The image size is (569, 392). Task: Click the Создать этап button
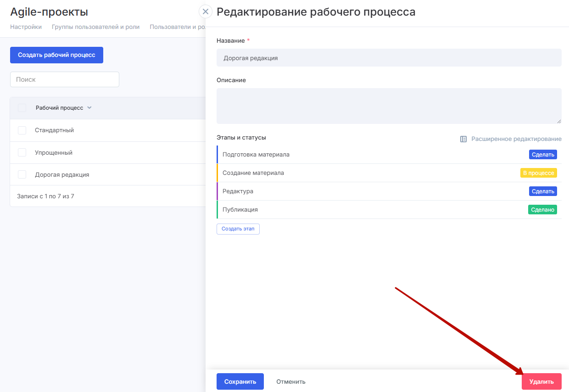(238, 229)
